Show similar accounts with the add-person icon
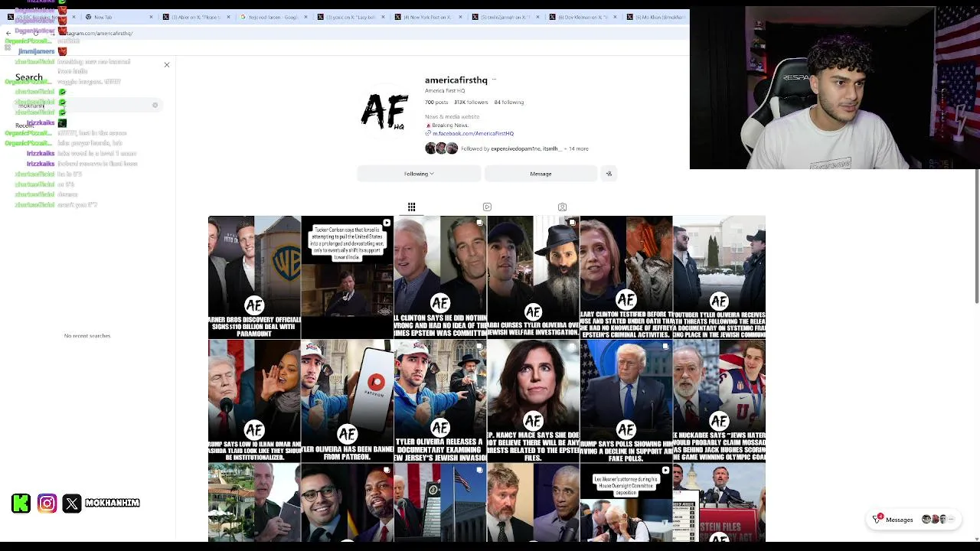This screenshot has width=980, height=551. [x=609, y=174]
